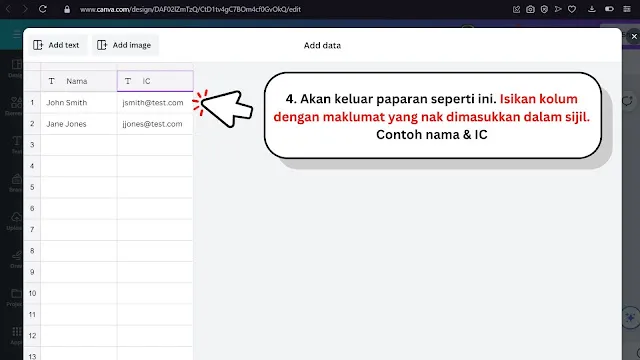Click the Canva URL in address bar
640x360 pixels.
coord(190,9)
